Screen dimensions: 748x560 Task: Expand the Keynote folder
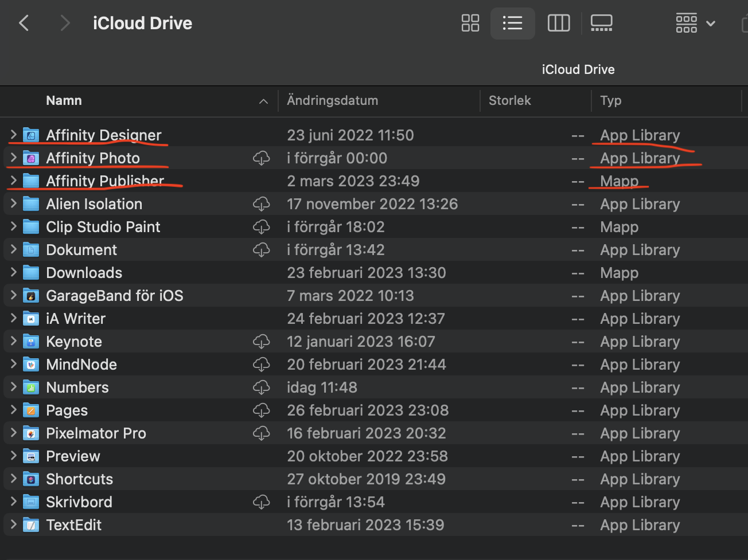(x=13, y=341)
